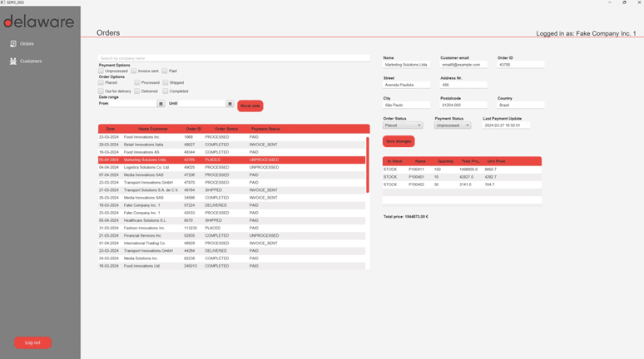Click the delaware logo
Viewport: 644px width, 359px height.
pos(39,22)
